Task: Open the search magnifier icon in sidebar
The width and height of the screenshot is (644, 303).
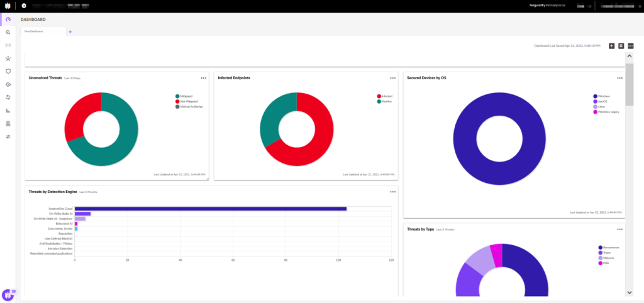Action: [x=8, y=32]
